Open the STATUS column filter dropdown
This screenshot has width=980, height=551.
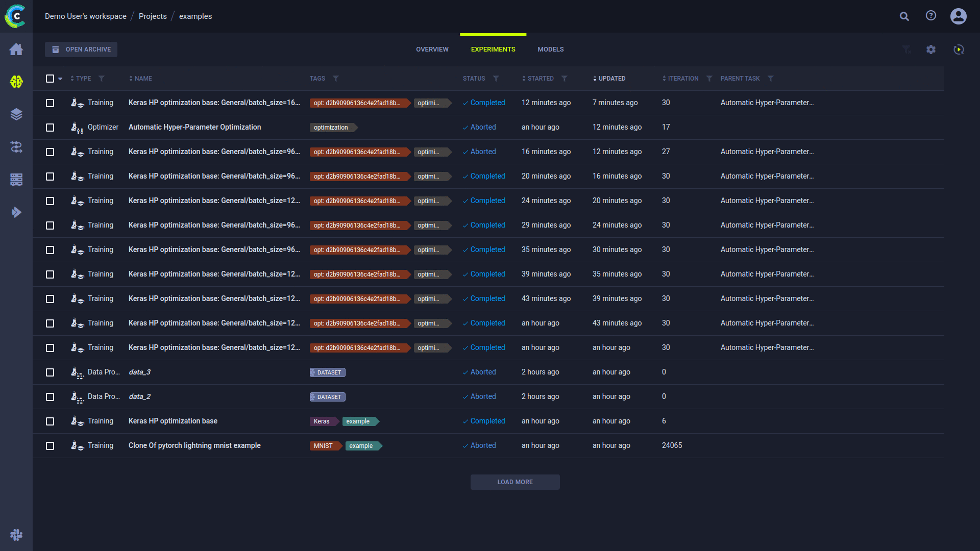coord(496,79)
